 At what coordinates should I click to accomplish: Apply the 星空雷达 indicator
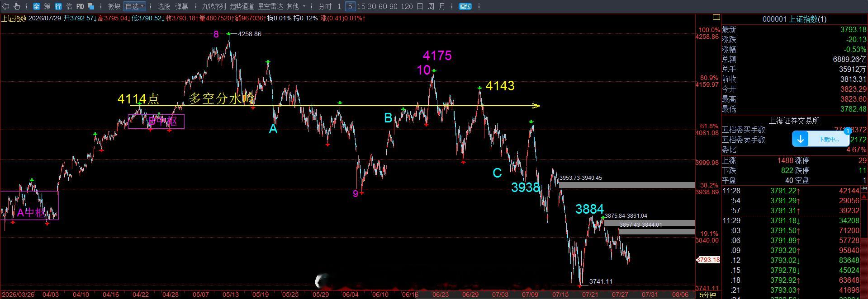pos(270,6)
